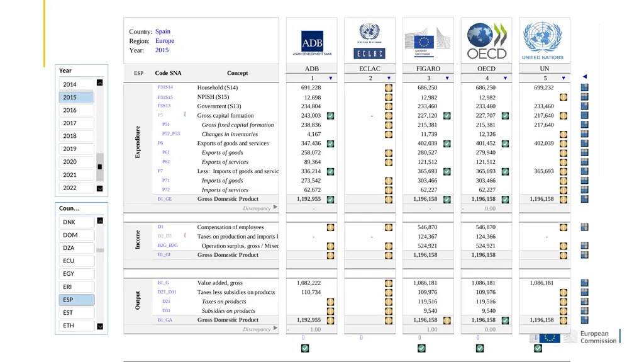Click ADB green check for Gross capital formation
The image size is (644, 362).
tap(331, 116)
